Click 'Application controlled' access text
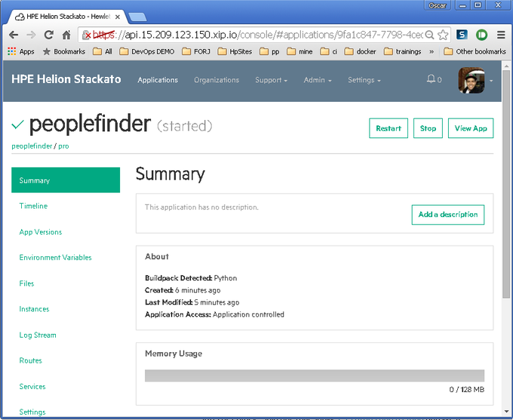 tap(248, 314)
